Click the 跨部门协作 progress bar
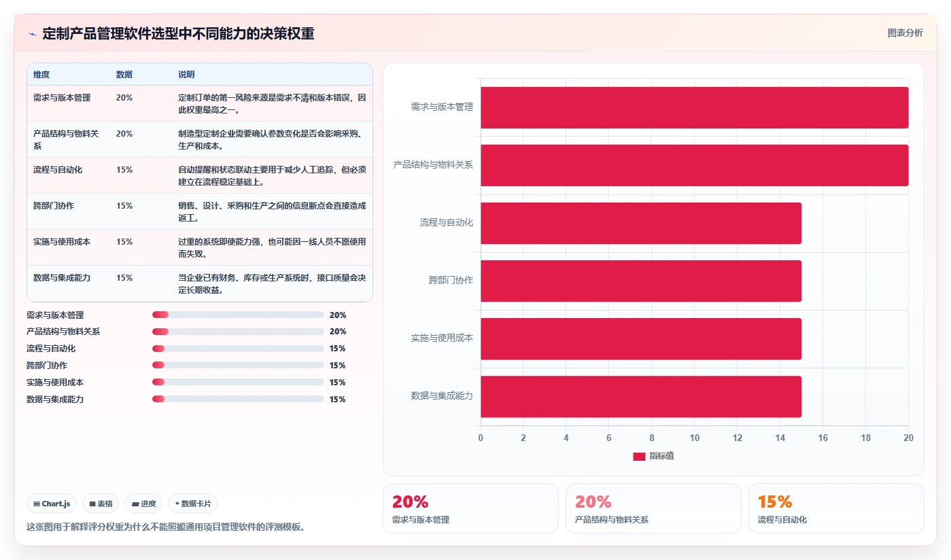The image size is (951, 560). click(x=238, y=365)
